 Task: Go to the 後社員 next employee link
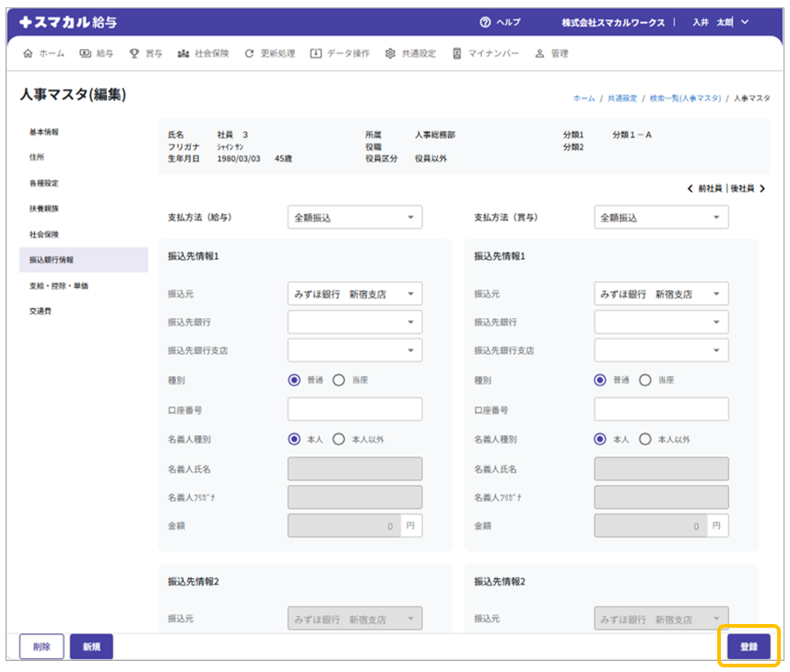coord(747,188)
